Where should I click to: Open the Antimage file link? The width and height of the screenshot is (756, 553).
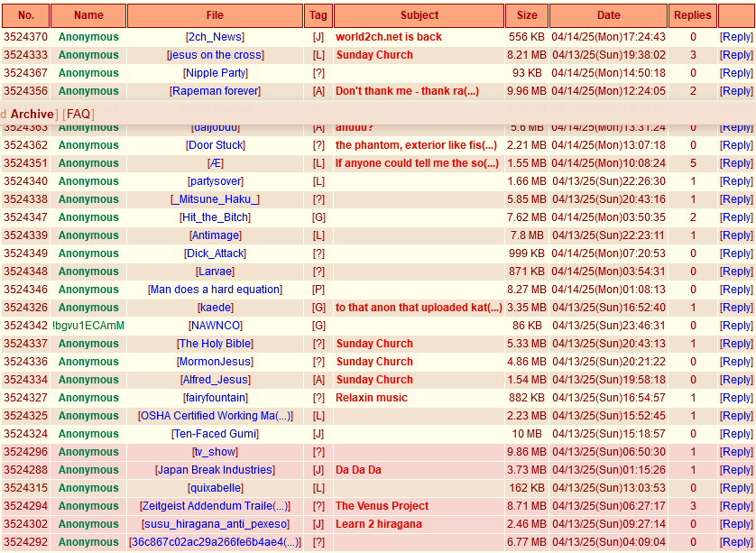(216, 235)
